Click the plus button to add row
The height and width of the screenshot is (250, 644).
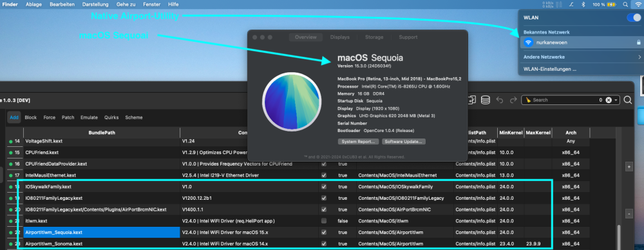pyautogui.click(x=629, y=166)
